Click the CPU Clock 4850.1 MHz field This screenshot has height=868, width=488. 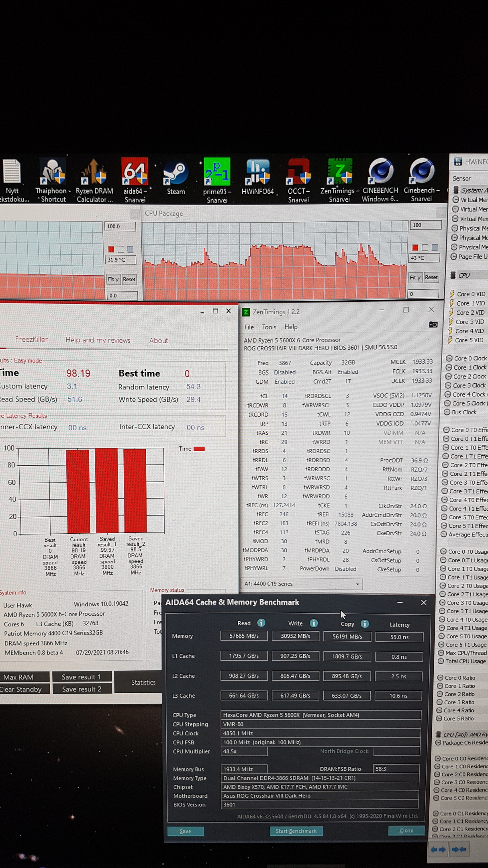point(321,733)
